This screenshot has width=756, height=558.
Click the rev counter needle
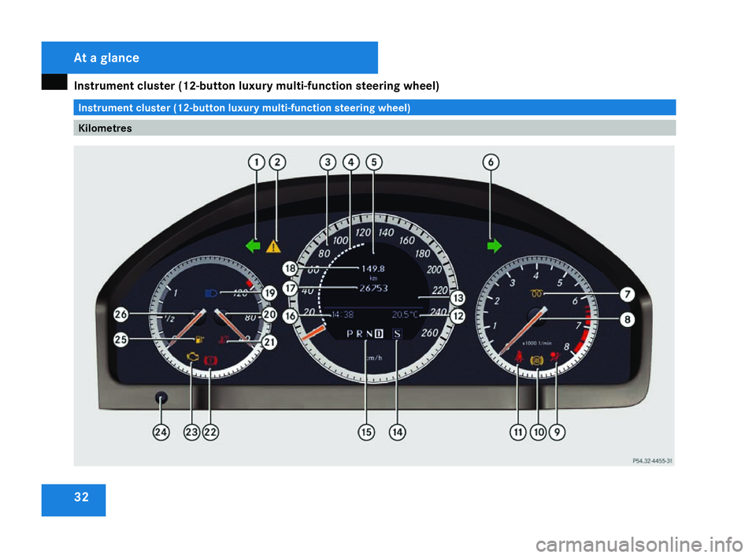523,331
